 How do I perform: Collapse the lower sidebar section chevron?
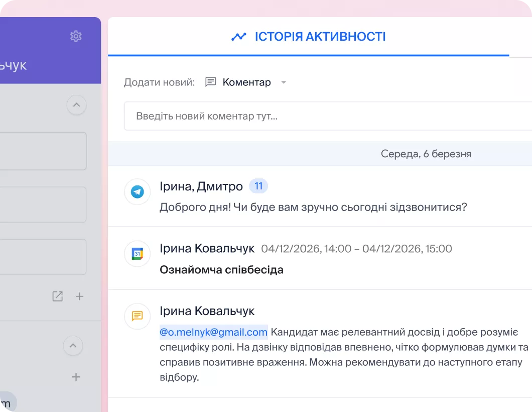coord(73,346)
